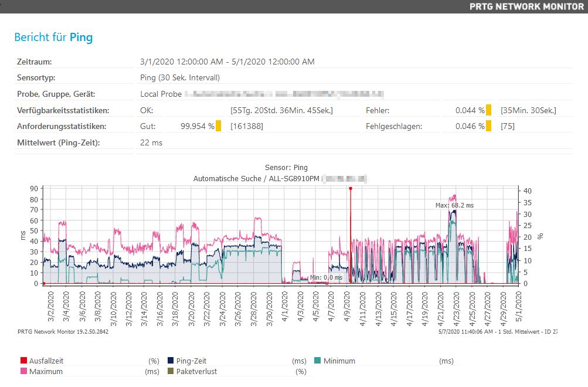Click the pink Maximum legend swatch

(x=23, y=372)
